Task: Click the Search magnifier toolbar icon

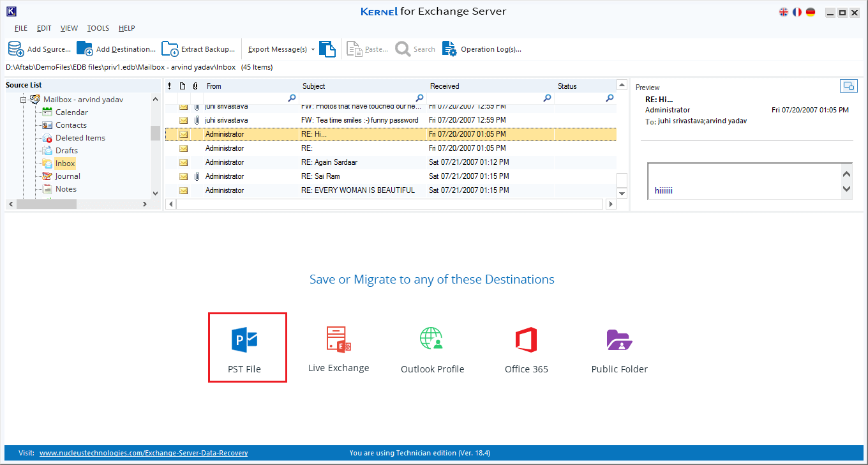Action: coord(403,49)
